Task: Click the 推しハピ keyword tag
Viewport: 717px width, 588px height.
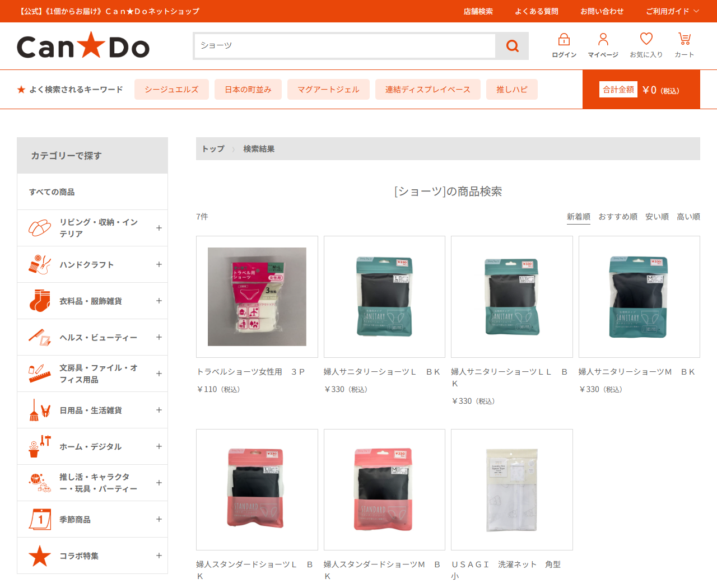Action: pos(512,89)
